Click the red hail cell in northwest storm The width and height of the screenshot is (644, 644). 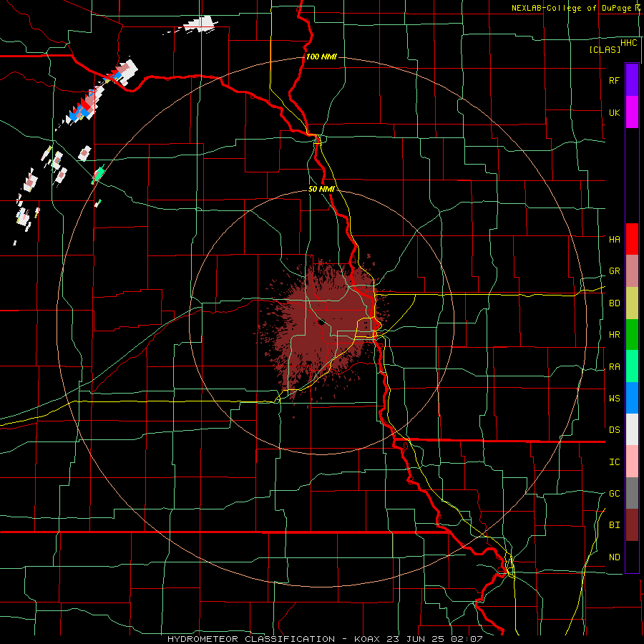point(85,104)
